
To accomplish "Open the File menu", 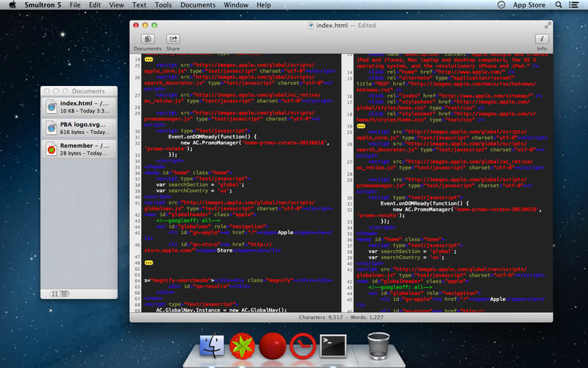I will (75, 5).
